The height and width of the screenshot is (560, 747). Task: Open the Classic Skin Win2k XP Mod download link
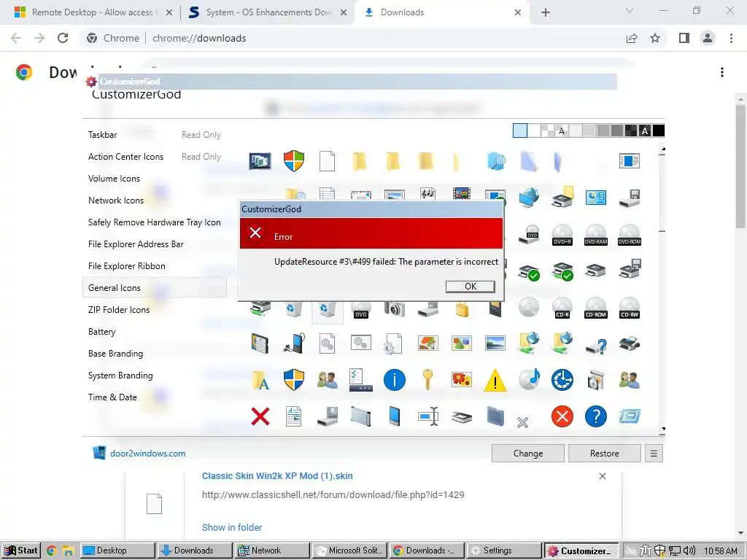click(277, 475)
